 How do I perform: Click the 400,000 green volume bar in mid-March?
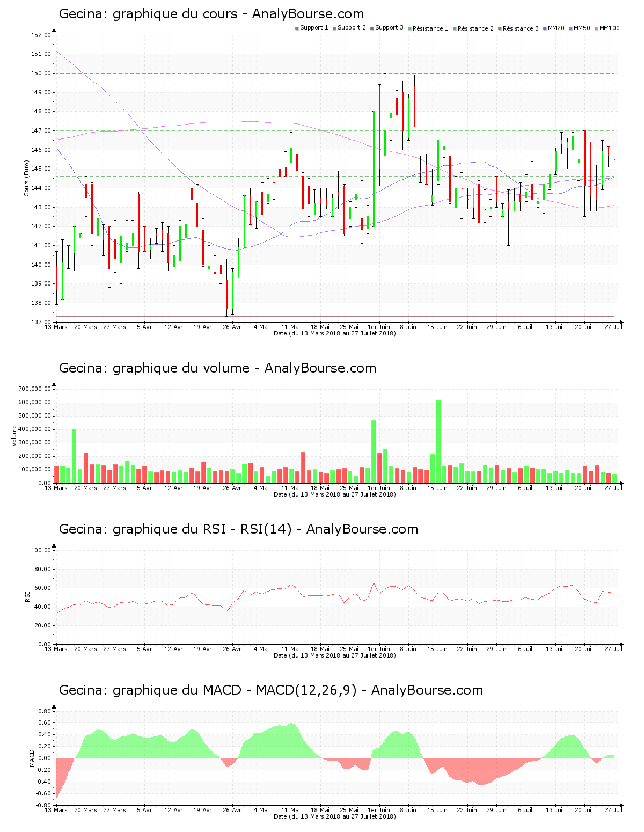pos(74,456)
